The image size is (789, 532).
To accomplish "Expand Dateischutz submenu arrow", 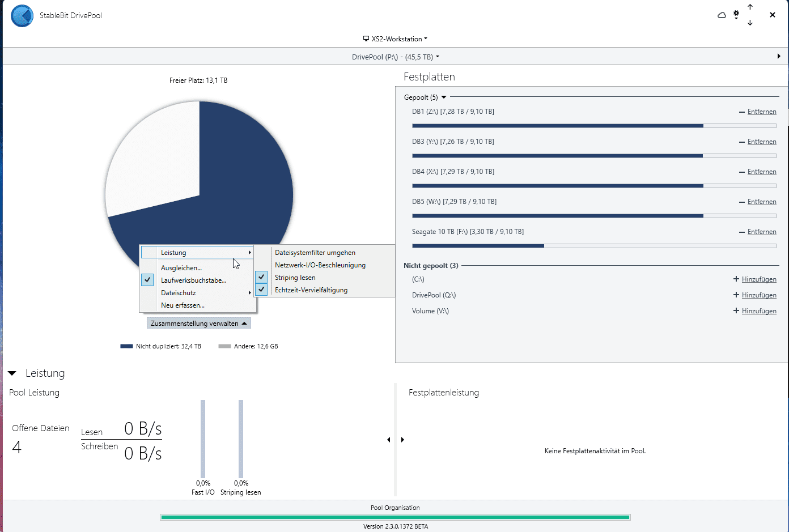I will tap(249, 293).
